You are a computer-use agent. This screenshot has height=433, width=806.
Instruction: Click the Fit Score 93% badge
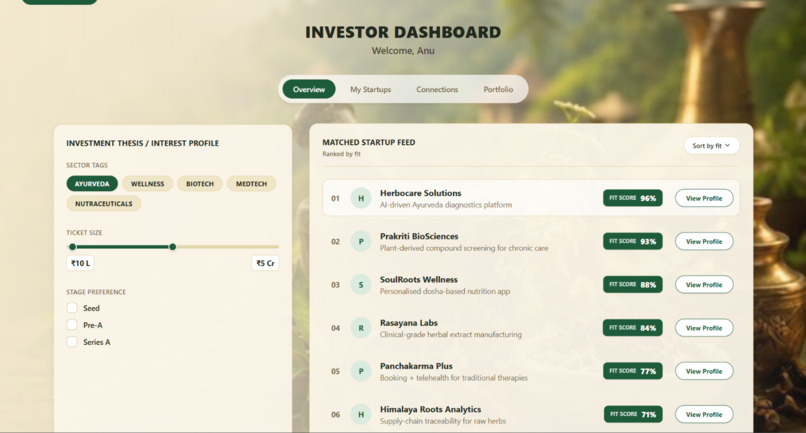coord(633,241)
